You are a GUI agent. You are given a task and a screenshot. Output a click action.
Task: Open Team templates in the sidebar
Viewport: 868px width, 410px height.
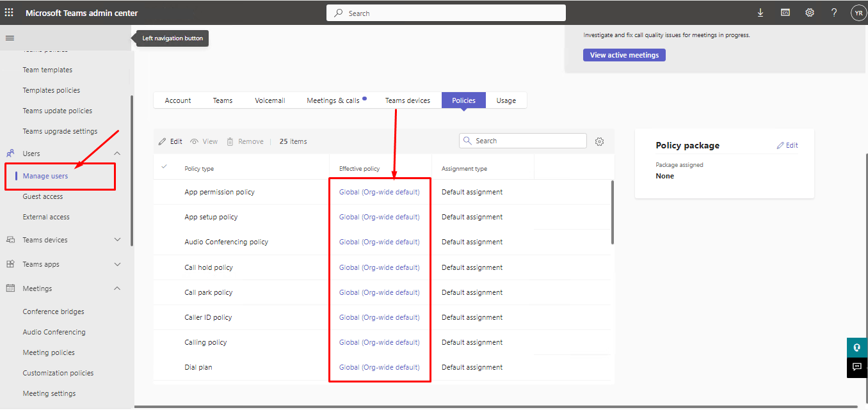pos(47,70)
